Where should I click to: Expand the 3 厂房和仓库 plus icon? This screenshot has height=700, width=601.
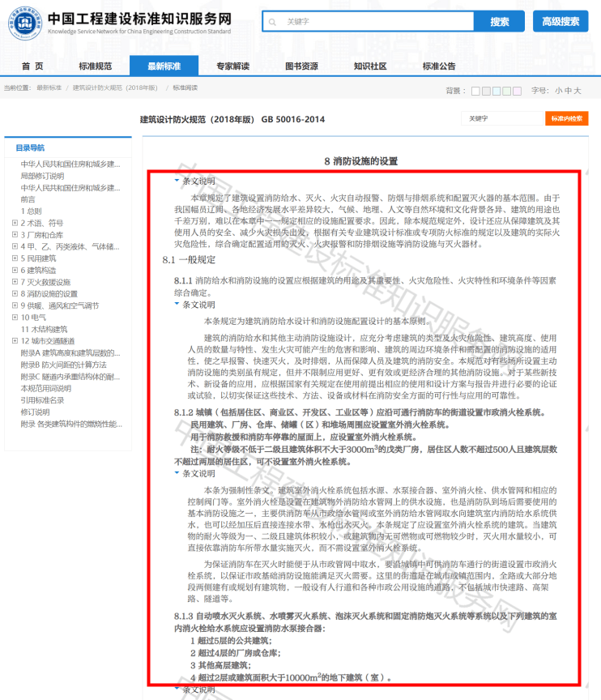click(15, 235)
